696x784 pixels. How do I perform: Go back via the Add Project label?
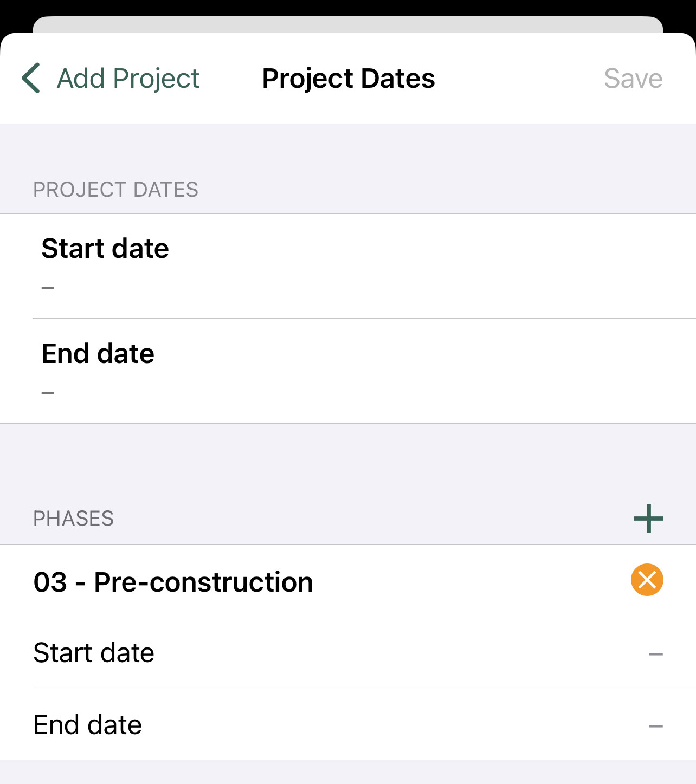click(128, 79)
